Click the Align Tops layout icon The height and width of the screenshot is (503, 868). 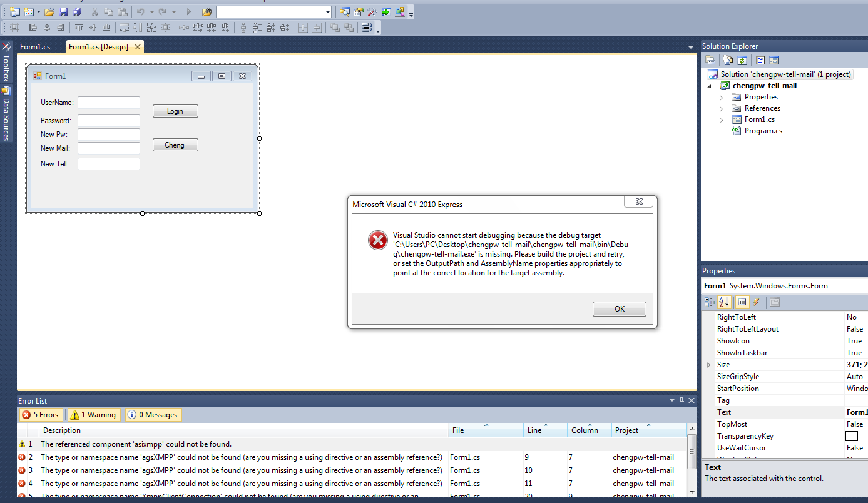79,28
